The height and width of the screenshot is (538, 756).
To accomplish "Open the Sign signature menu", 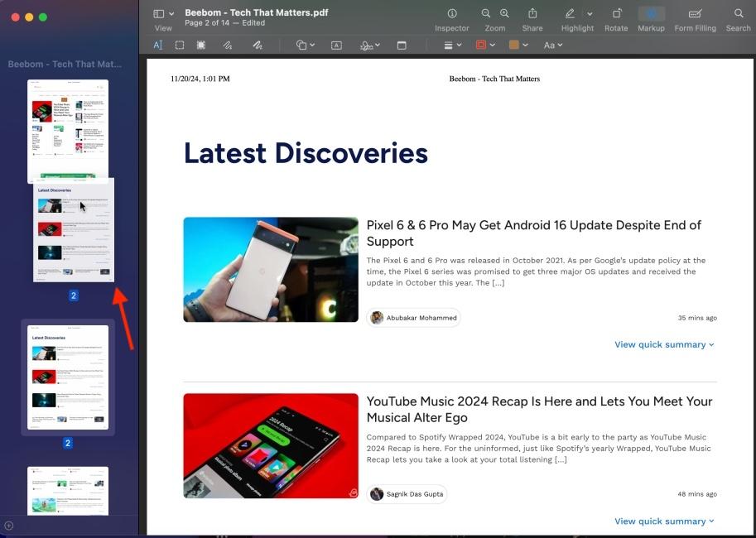I will click(370, 45).
